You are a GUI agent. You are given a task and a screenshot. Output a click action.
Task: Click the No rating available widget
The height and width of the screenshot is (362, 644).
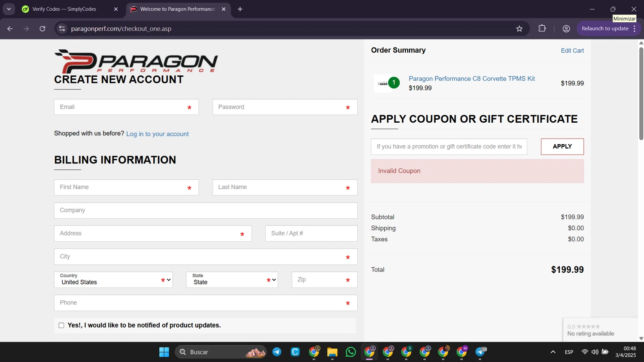[x=600, y=330]
